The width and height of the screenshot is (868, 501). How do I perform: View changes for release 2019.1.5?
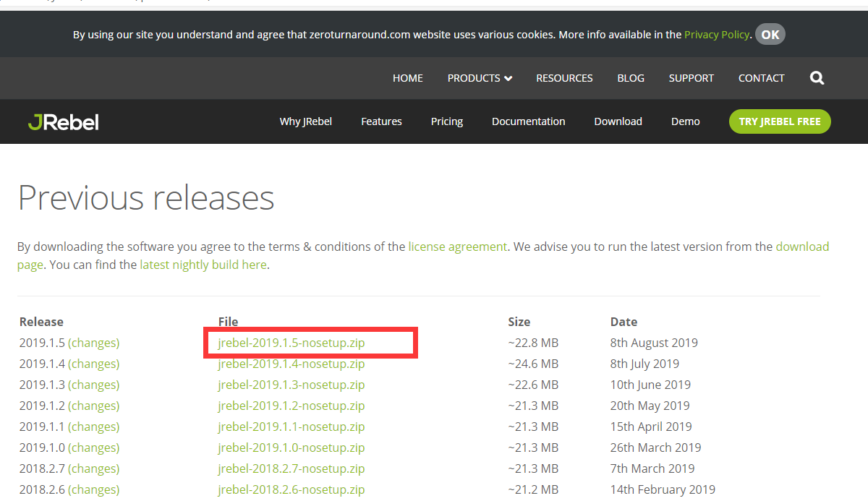tap(94, 343)
